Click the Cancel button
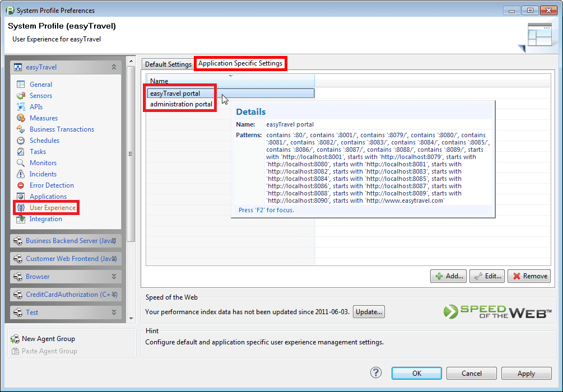 (472, 374)
